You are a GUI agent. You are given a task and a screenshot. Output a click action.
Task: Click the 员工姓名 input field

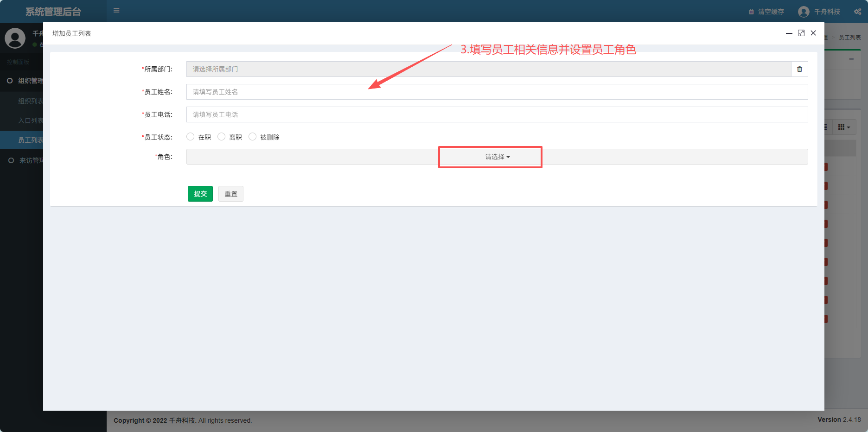[497, 92]
